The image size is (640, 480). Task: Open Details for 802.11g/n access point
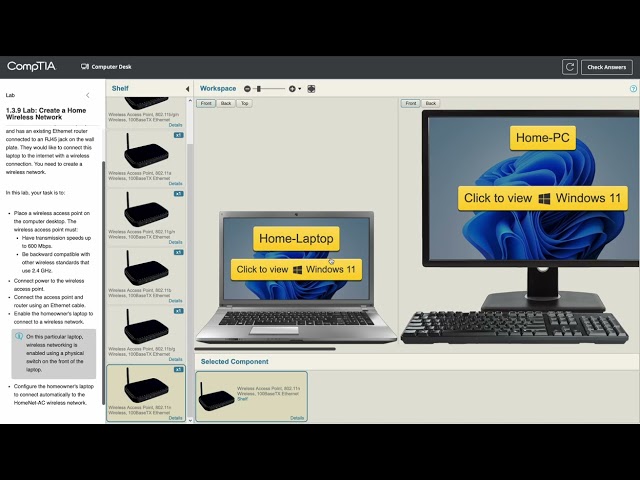point(176,242)
